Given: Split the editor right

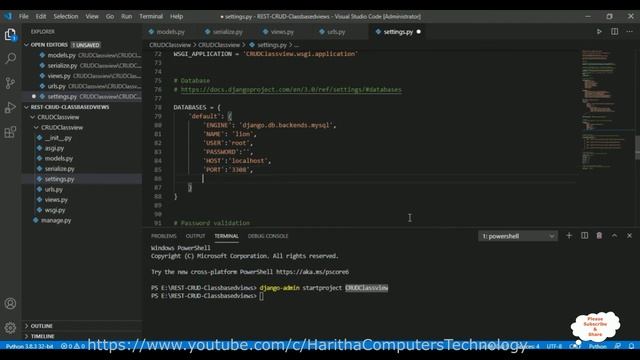Looking at the screenshot, I should point(614,31).
